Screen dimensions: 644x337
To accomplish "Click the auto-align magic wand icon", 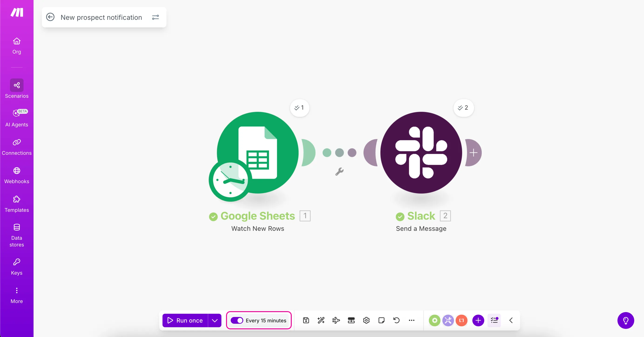I will (321, 320).
